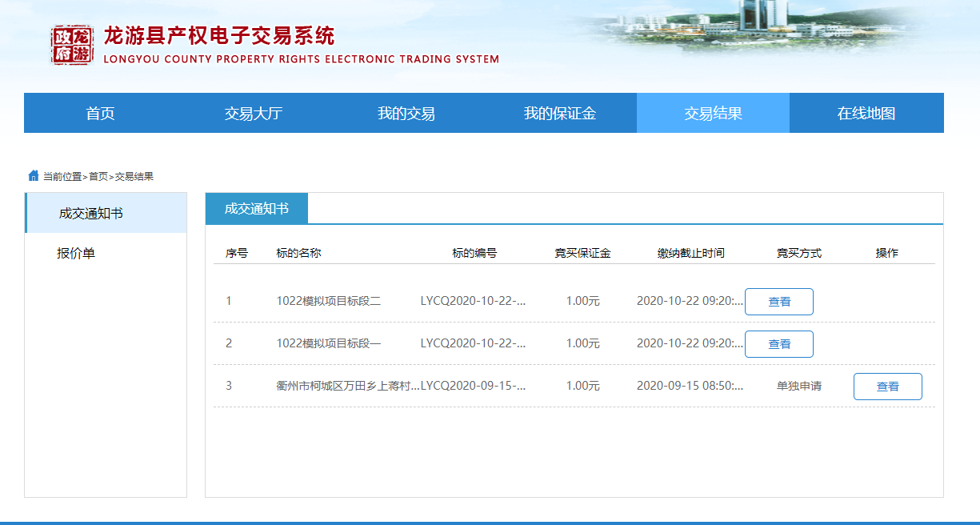Image resolution: width=980 pixels, height=525 pixels.
Task: Click the red Longyou seal logo
Action: click(x=71, y=45)
